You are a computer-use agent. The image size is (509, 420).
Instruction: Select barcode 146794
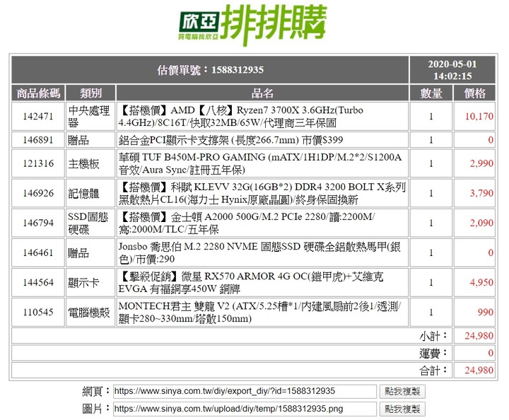coord(38,223)
